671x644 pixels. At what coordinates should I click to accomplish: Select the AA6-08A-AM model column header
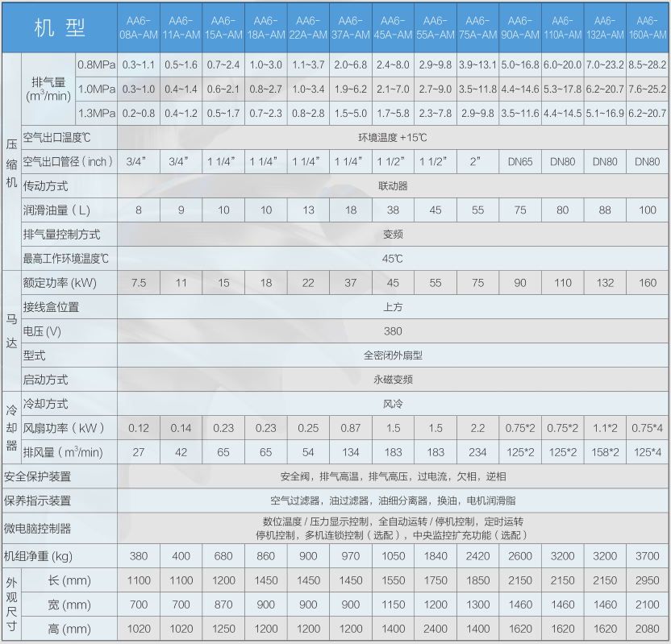click(139, 27)
